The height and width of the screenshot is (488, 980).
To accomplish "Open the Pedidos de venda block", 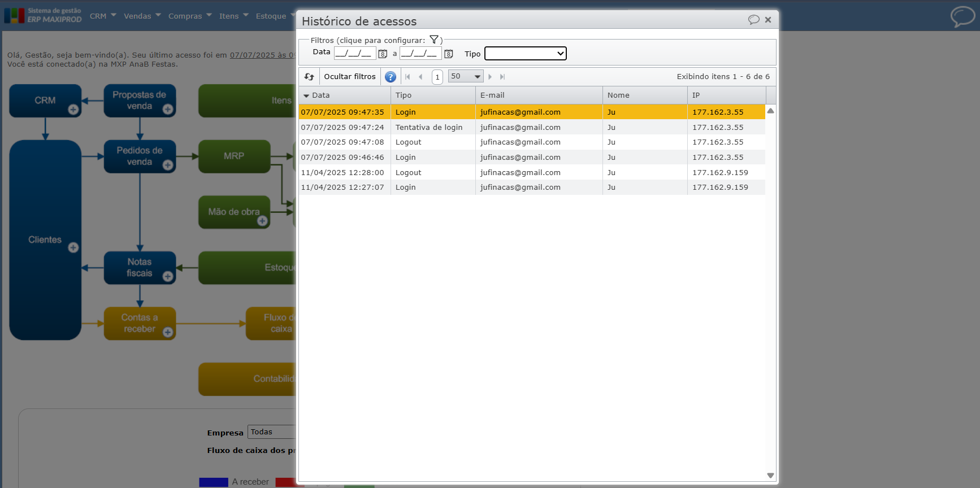I will [139, 156].
